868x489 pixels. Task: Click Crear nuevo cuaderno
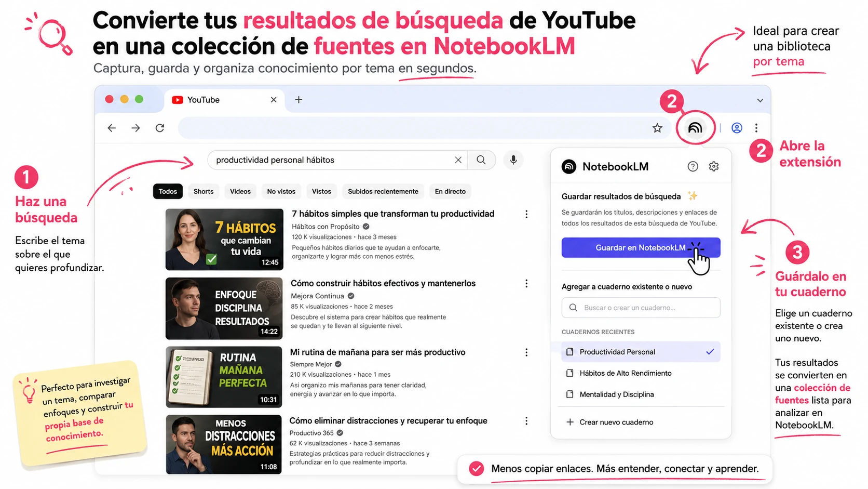coord(616,422)
